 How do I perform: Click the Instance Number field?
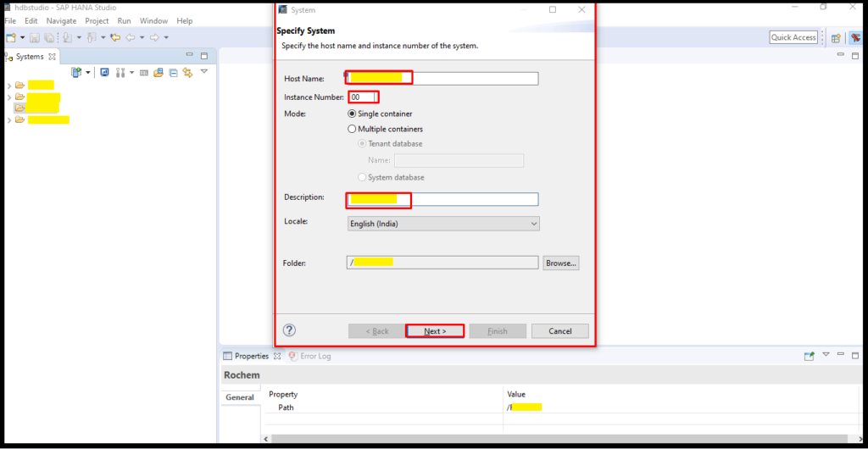coord(363,97)
